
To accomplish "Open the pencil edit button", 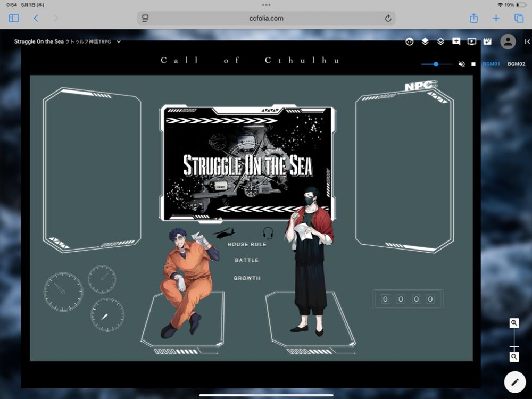I will coord(514,382).
